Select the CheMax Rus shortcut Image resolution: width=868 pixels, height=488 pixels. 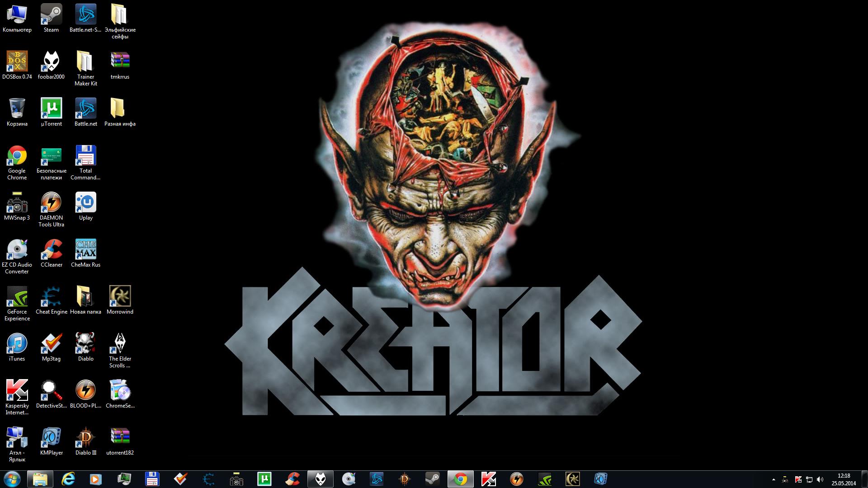coord(85,254)
